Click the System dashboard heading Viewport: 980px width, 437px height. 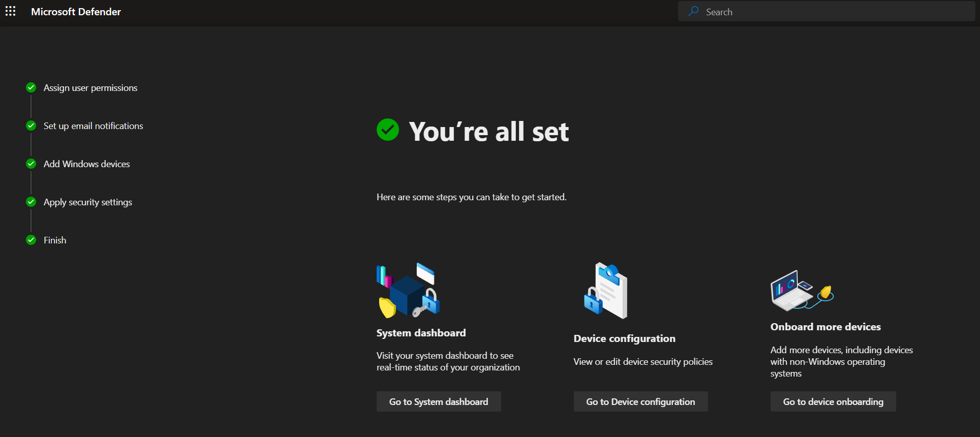coord(421,333)
